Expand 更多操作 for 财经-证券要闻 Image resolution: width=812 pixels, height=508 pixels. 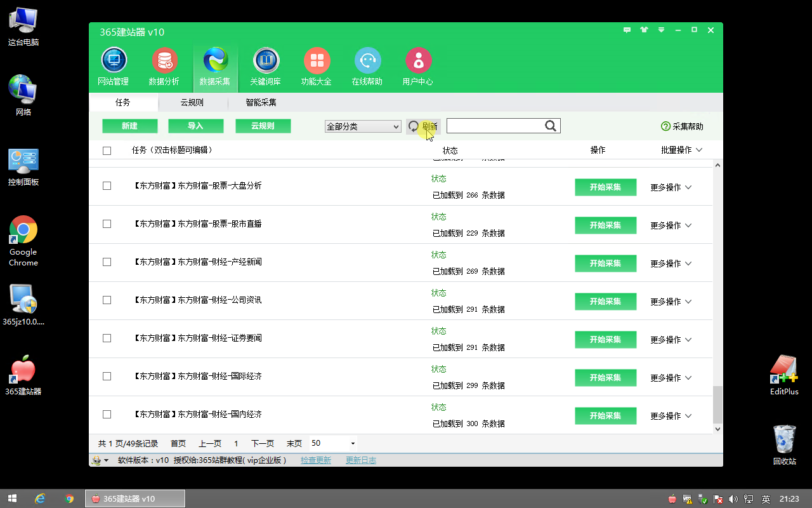pyautogui.click(x=671, y=340)
